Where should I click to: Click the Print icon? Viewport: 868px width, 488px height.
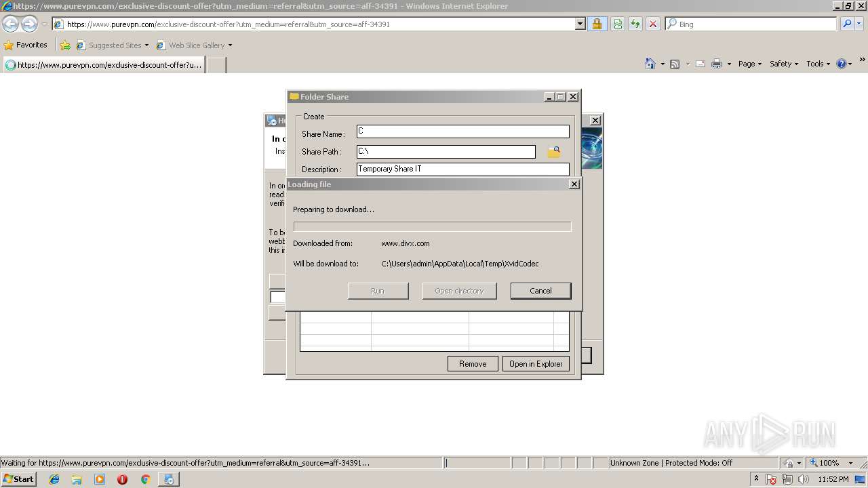click(x=717, y=64)
